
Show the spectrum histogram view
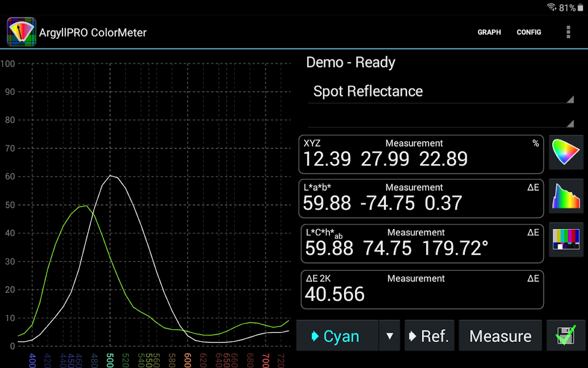(x=566, y=196)
